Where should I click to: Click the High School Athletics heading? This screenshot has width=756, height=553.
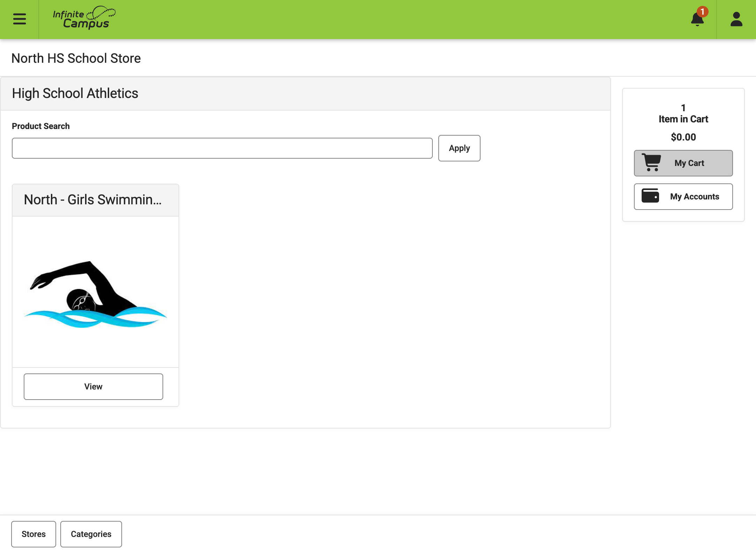pyautogui.click(x=75, y=93)
